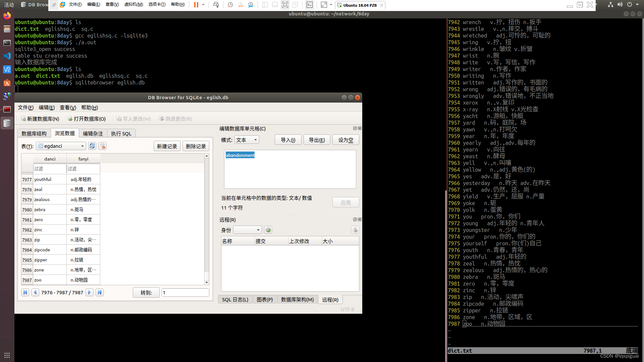
Task: Jump to first record navigation icon
Action: pos(25,292)
